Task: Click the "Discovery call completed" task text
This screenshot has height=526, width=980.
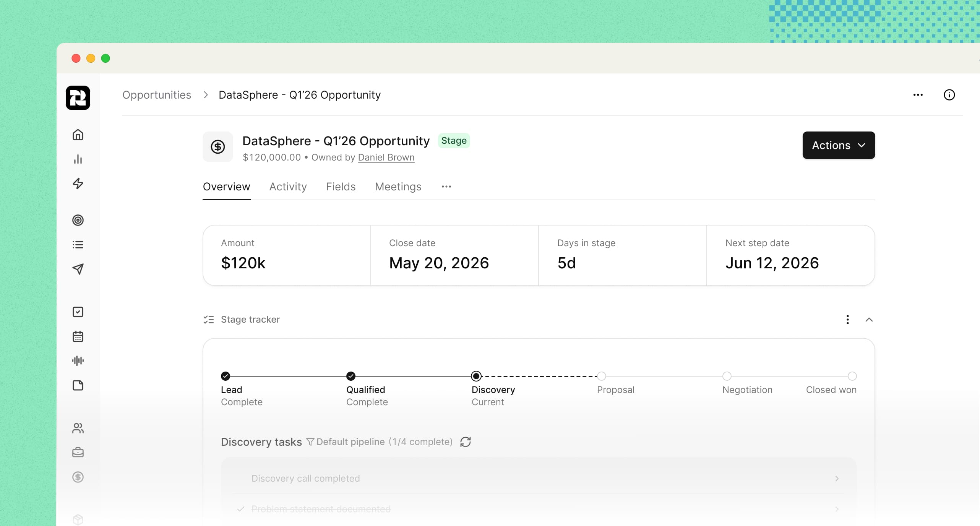Action: point(306,479)
